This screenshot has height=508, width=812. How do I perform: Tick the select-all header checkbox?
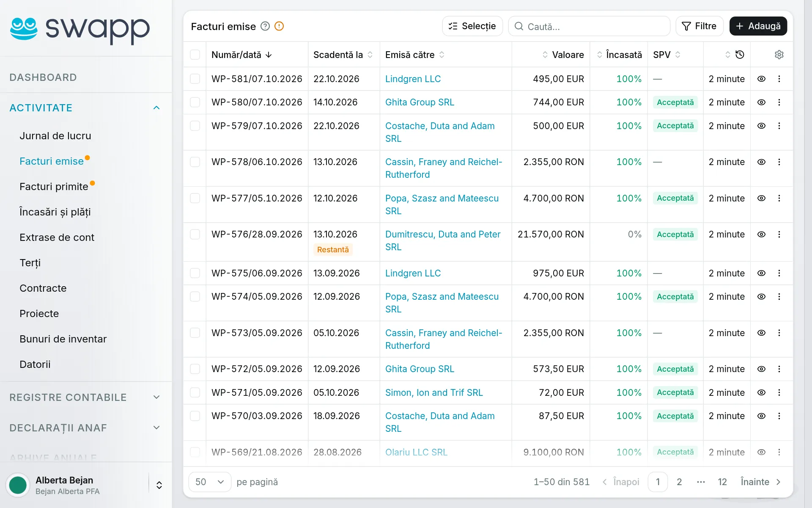coord(195,55)
